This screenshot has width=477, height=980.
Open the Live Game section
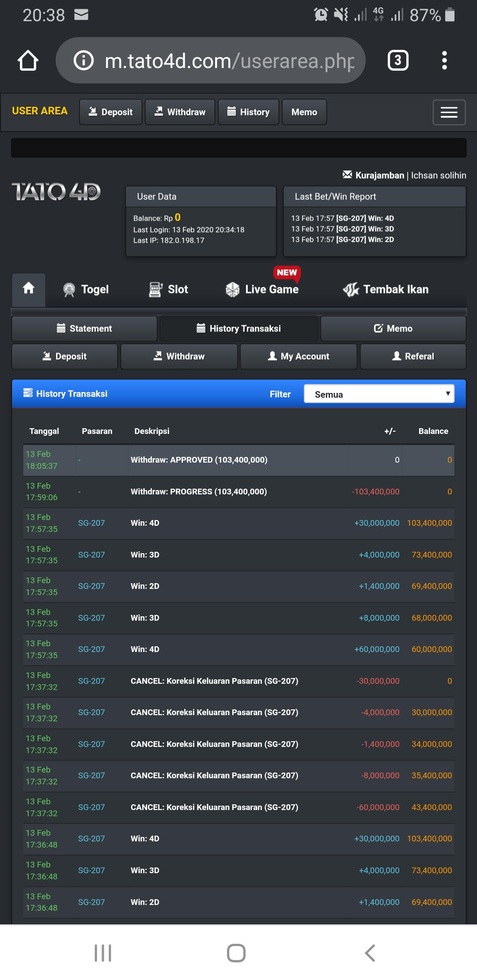click(x=262, y=290)
